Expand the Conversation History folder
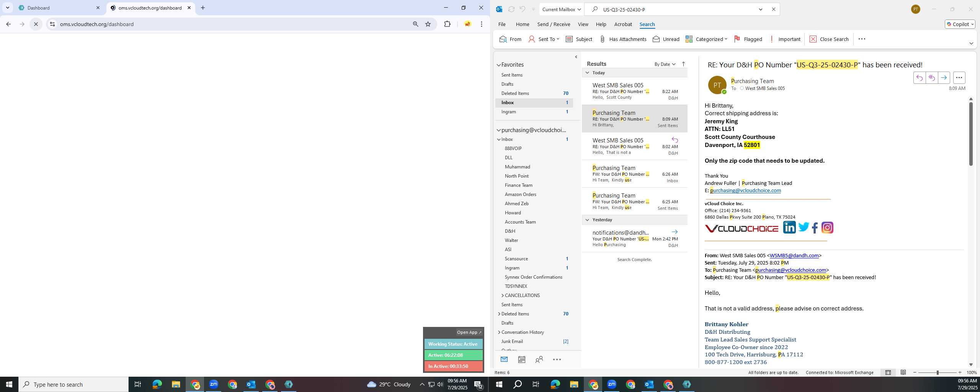980x392 pixels. 499,332
